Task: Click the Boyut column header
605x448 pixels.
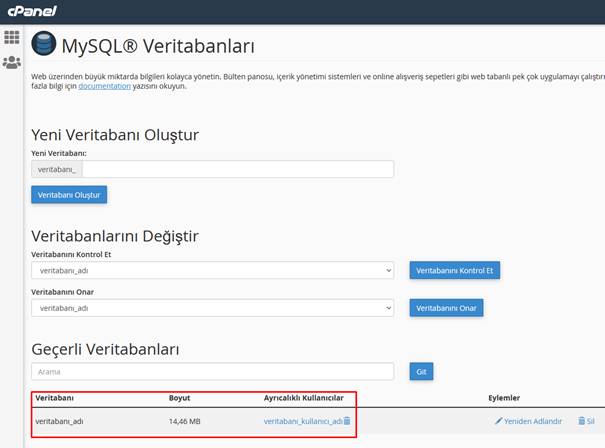Action: coord(179,398)
